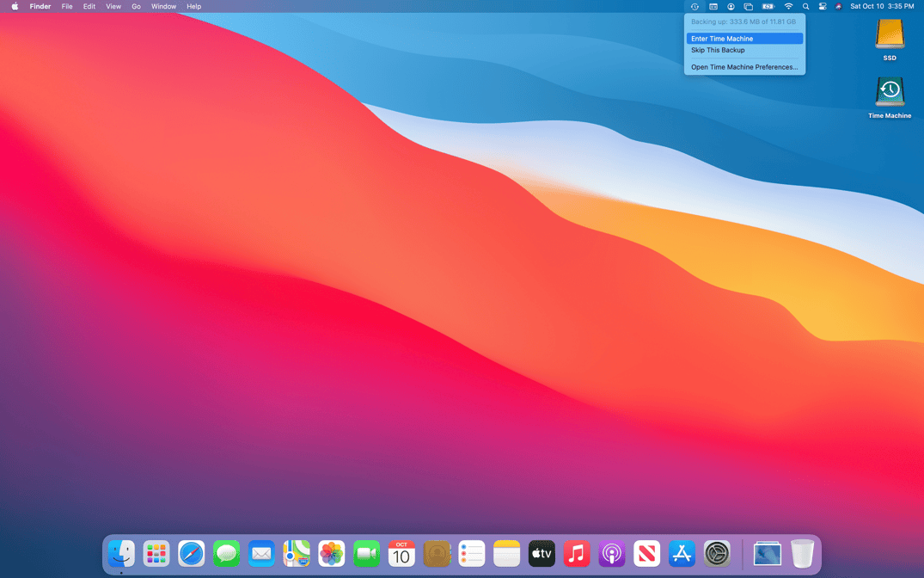Open Control Center
The width and height of the screenshot is (924, 578).
point(822,7)
